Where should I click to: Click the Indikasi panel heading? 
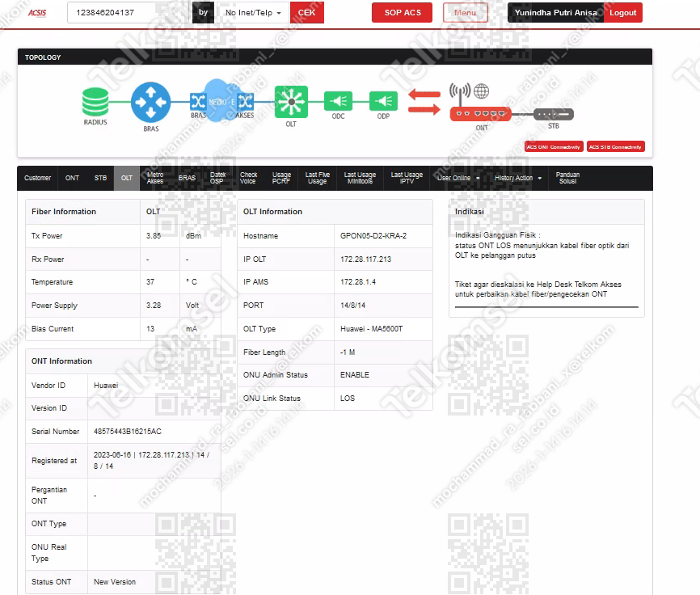pos(469,212)
